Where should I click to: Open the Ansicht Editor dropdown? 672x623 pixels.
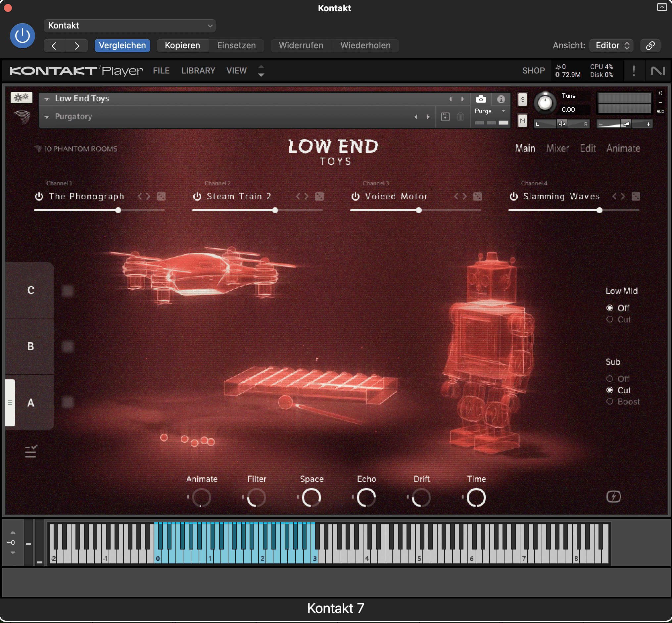611,45
